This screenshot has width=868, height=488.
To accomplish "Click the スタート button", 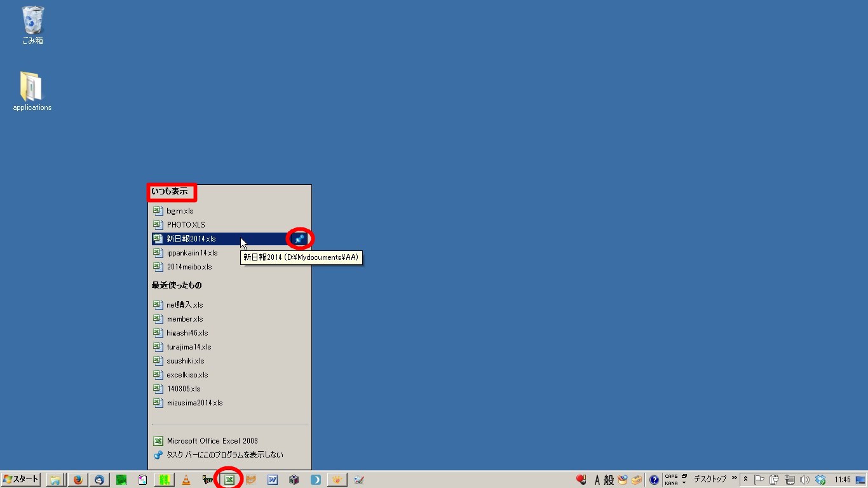I will click(21, 480).
